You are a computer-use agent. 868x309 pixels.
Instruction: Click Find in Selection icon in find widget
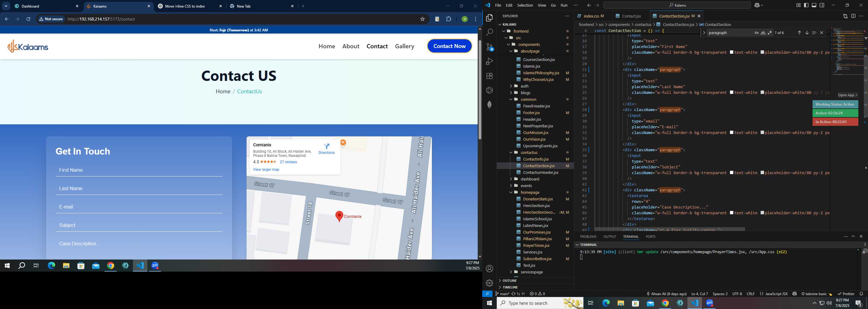814,33
